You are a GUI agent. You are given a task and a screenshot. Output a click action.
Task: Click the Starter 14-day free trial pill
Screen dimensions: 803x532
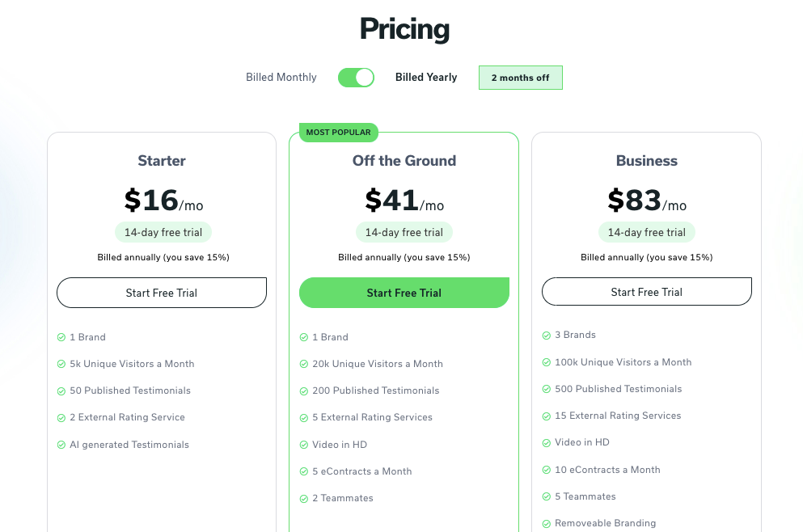[163, 233]
